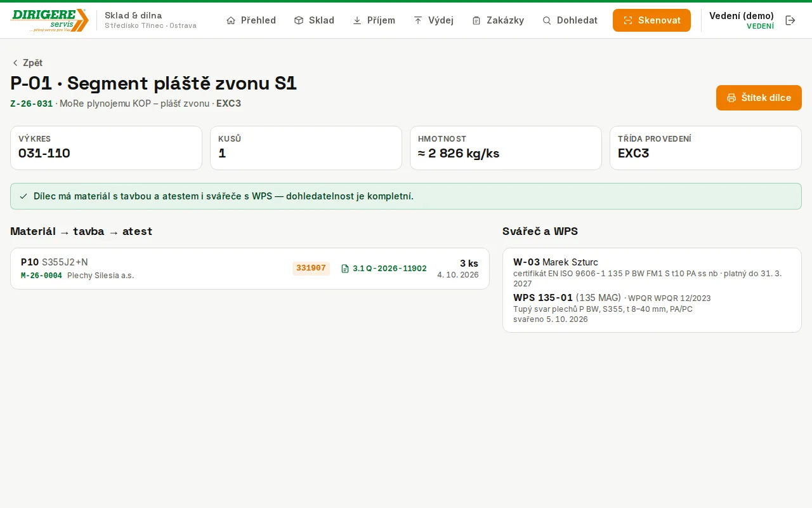This screenshot has height=508, width=812.
Task: Click the certificate document icon
Action: point(345,269)
